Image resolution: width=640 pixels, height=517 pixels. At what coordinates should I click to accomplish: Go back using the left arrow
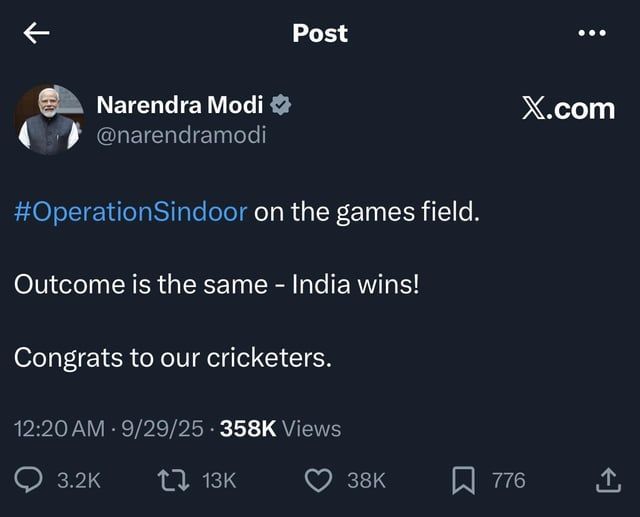(x=36, y=33)
